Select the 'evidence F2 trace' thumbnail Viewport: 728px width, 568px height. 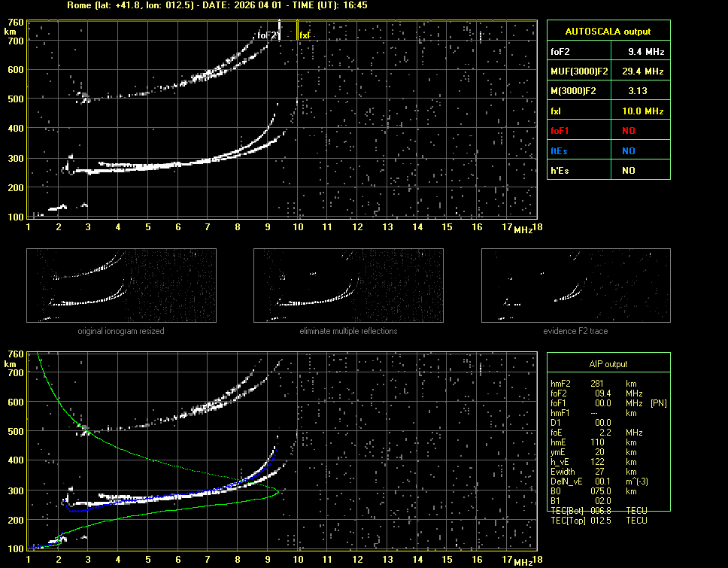[575, 285]
